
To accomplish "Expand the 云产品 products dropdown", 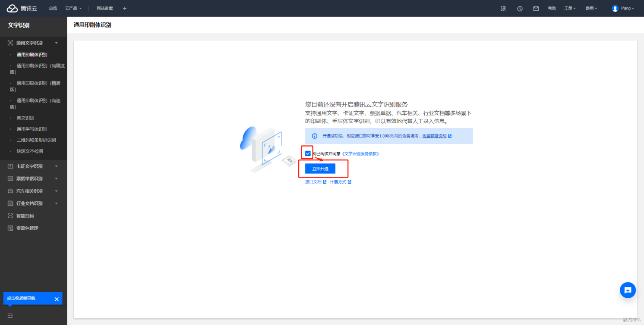I will click(x=73, y=8).
